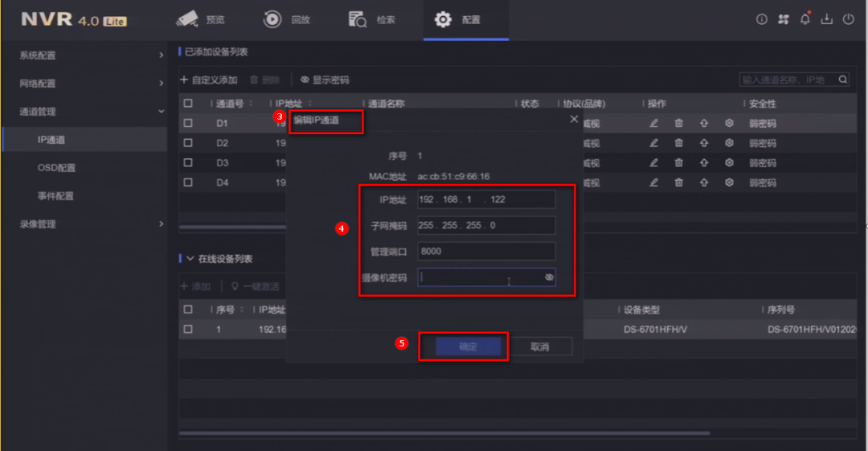Click the info icon in top bar

coord(762,19)
